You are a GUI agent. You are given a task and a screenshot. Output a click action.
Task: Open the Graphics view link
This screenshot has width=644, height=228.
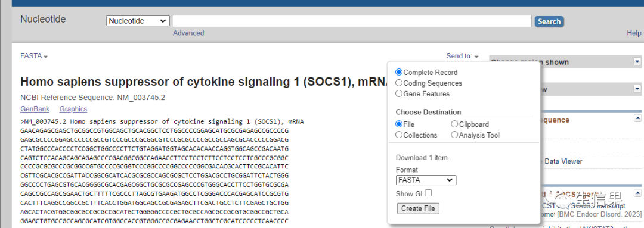[73, 109]
